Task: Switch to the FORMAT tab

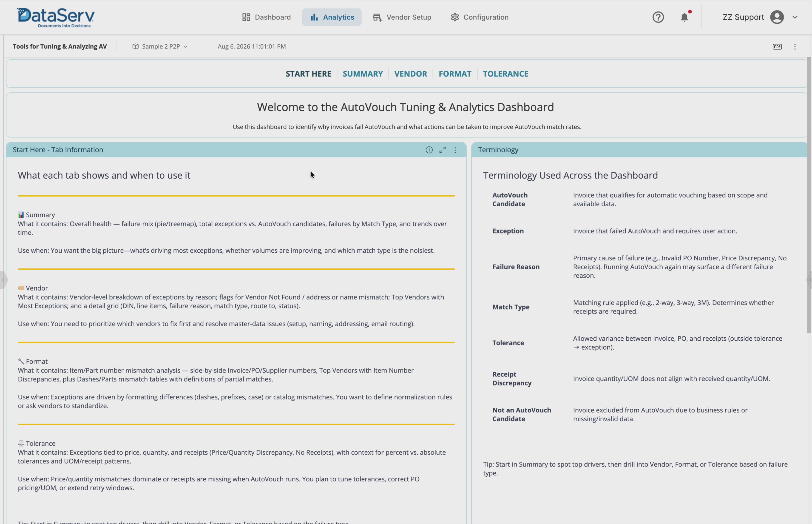Action: click(455, 74)
